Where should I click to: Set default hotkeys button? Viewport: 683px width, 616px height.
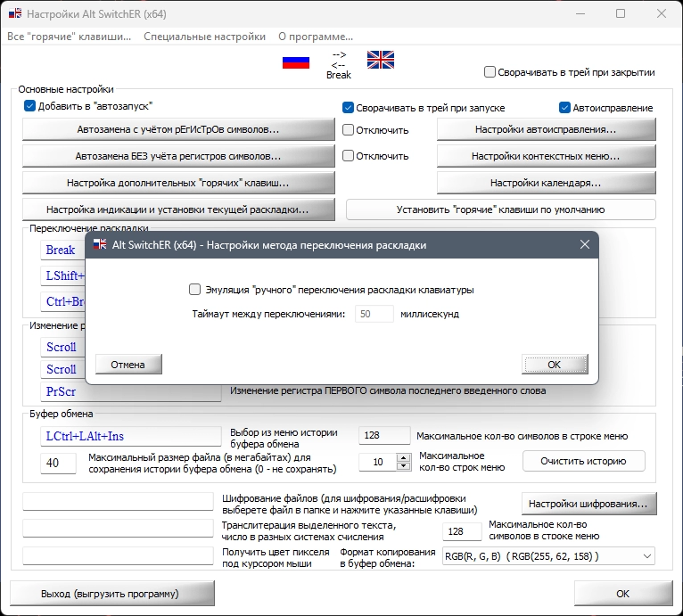500,209
